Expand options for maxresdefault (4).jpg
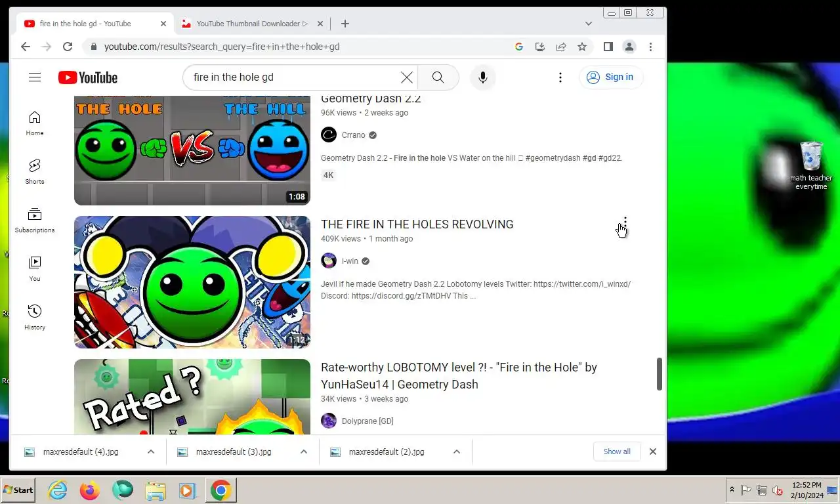The image size is (840, 504). [151, 451]
